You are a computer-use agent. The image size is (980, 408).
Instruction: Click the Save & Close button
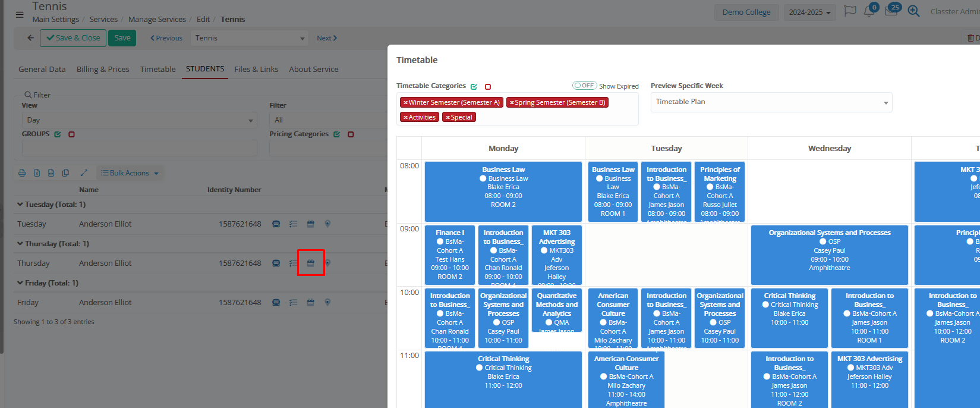coord(73,38)
